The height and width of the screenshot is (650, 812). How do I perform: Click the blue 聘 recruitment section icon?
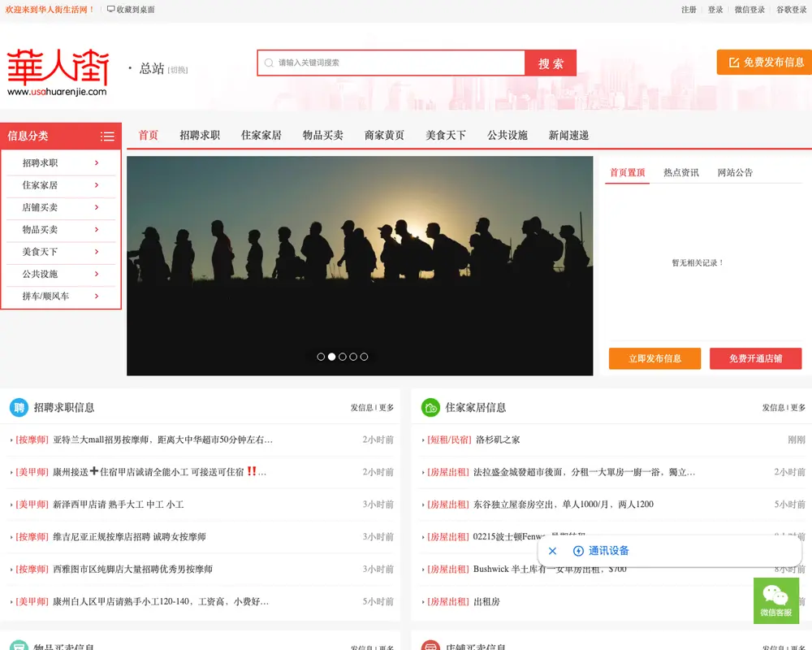19,407
